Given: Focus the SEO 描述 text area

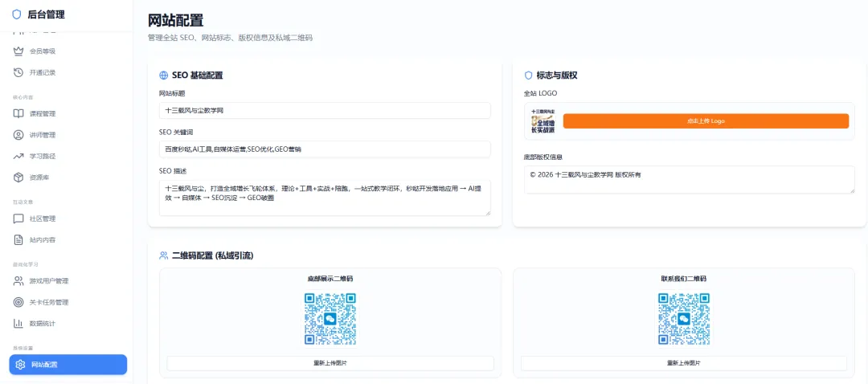Looking at the screenshot, I should (x=325, y=198).
